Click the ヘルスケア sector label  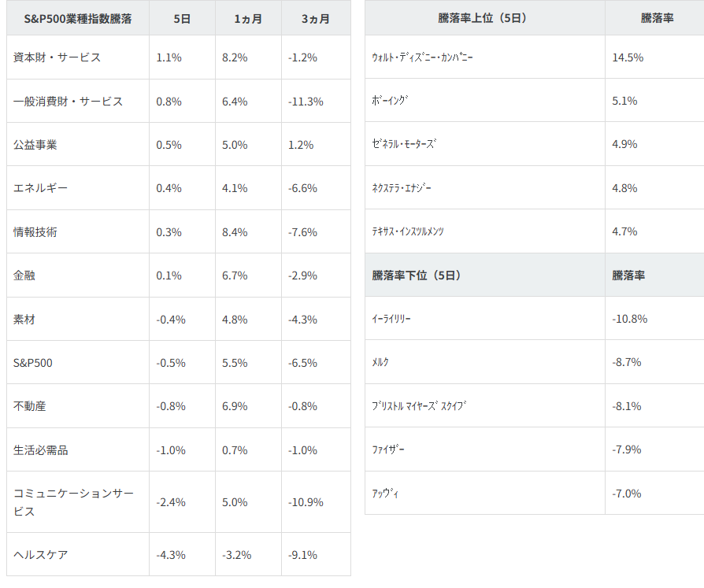41,555
